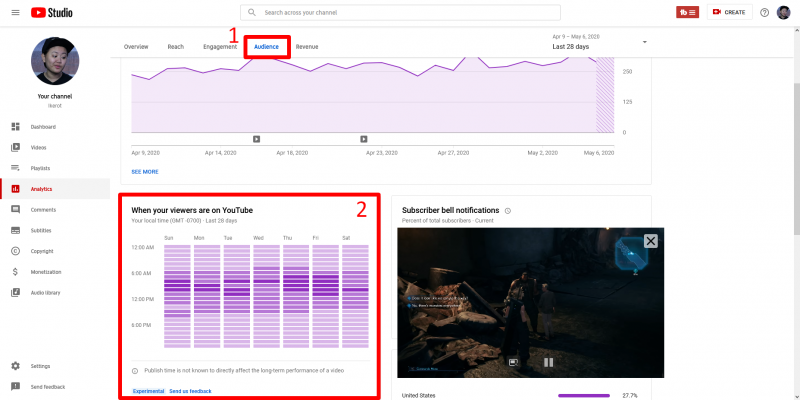Image resolution: width=800 pixels, height=400 pixels.
Task: Open Settings gear in the sidebar
Action: [16, 366]
